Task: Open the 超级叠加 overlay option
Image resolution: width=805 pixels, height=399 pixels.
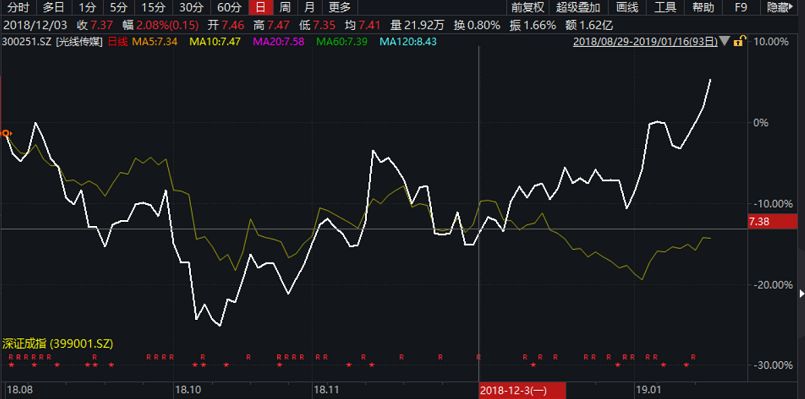Action: [x=578, y=7]
